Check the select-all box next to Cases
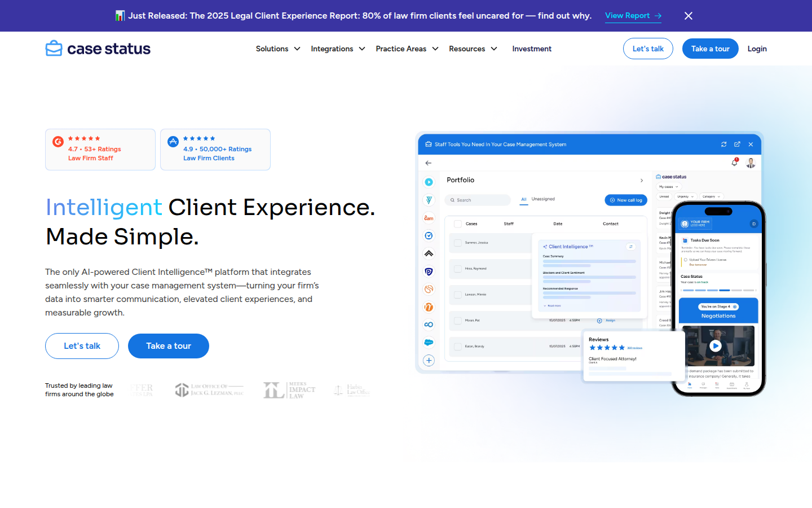The image size is (812, 508). pos(458,224)
